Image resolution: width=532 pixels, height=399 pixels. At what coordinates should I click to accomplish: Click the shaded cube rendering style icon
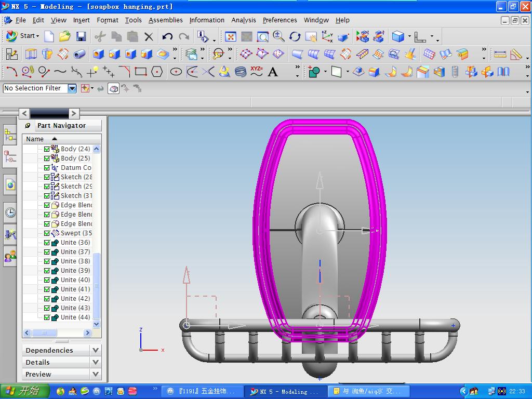point(398,36)
